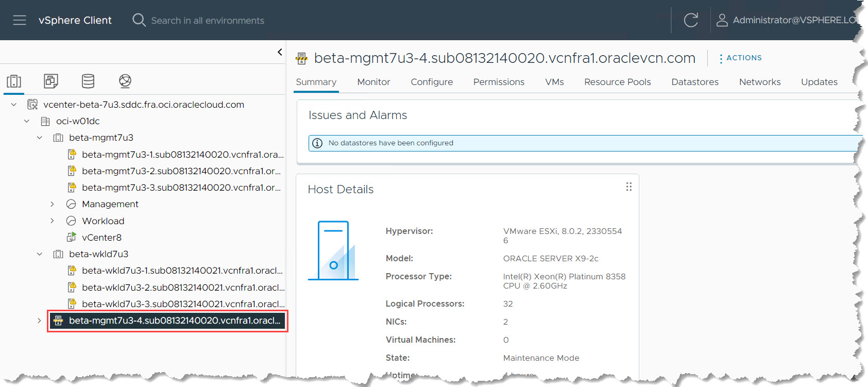Select the Management resource pool

coord(110,204)
